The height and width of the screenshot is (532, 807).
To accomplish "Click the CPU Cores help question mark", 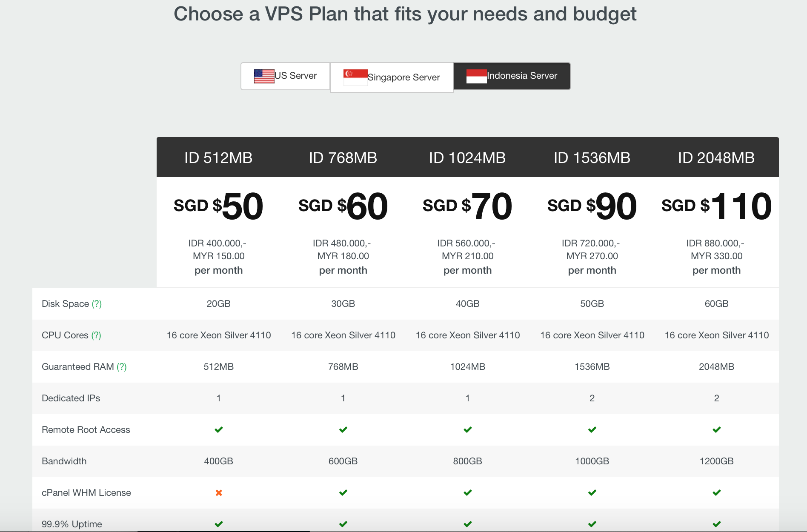I will click(96, 335).
